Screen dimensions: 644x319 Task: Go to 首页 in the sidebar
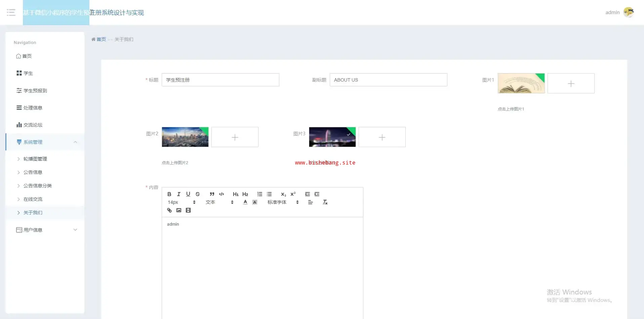(45, 56)
